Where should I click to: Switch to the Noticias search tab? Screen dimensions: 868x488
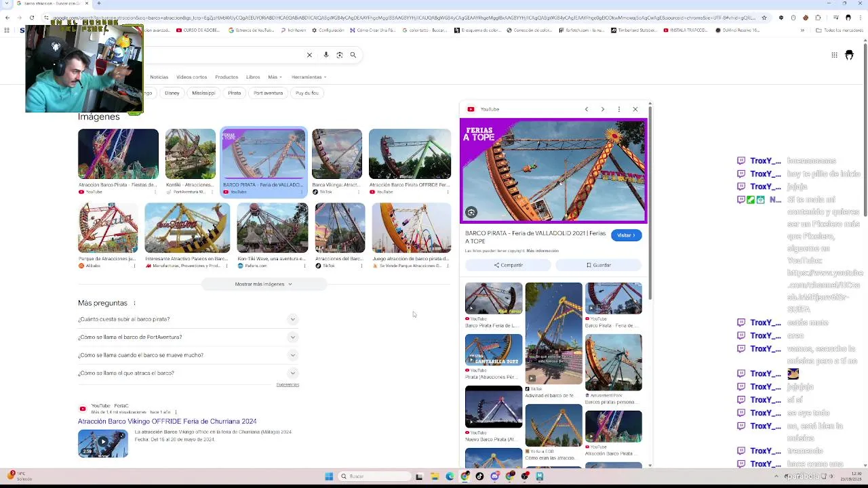[159, 77]
